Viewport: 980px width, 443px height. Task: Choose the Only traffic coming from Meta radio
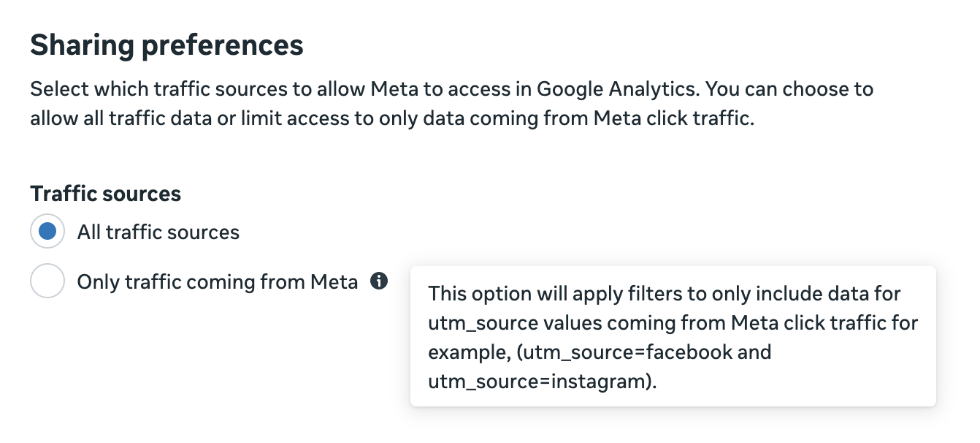[x=47, y=281]
